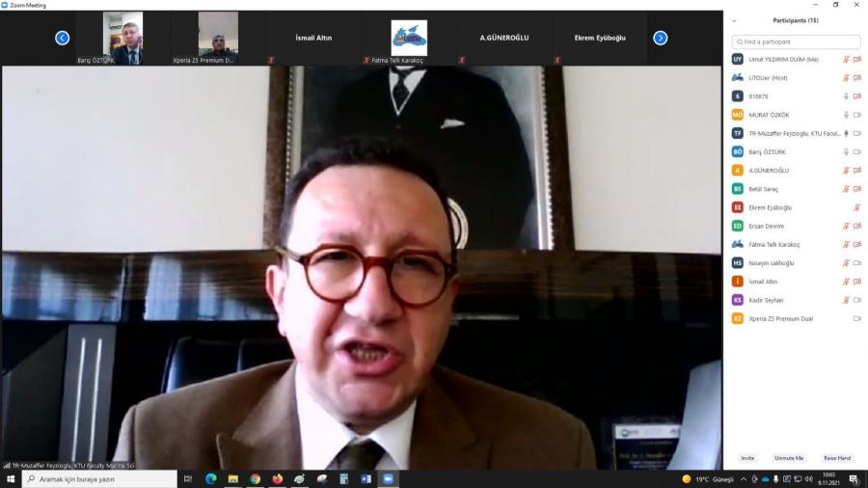
Task: Toggle microphone icon for Barış ÖZTÜRK
Action: coord(846,151)
